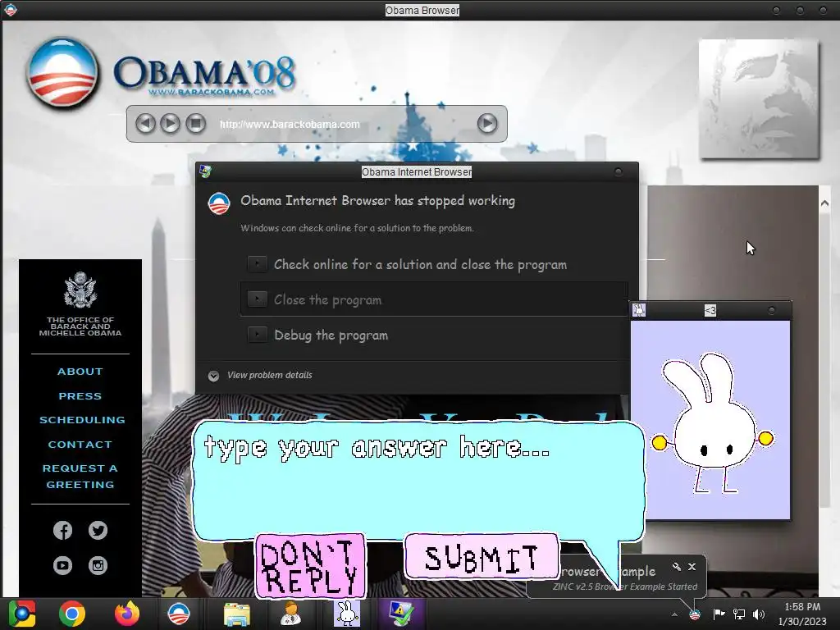This screenshot has width=840, height=630.
Task: Click the volume speaker tray icon
Action: pos(759,614)
